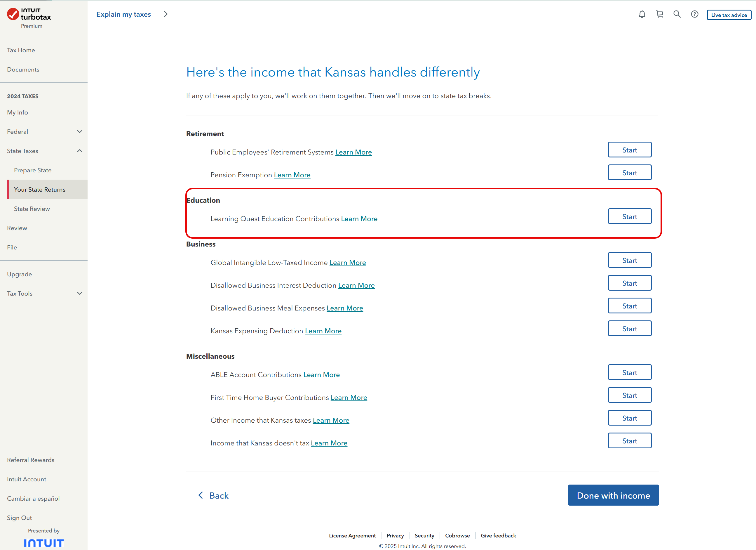This screenshot has width=756, height=550.
Task: Expand the Federal section chevron
Action: coord(79,132)
